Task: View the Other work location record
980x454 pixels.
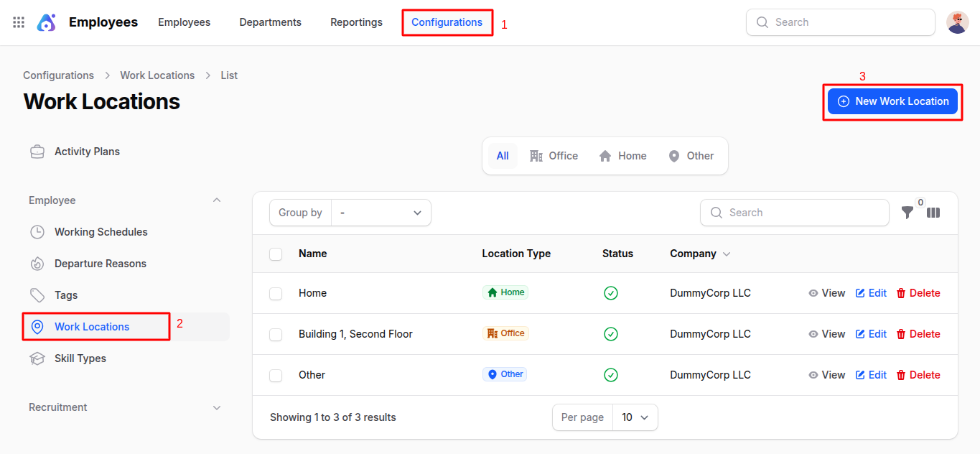Action: tap(827, 375)
